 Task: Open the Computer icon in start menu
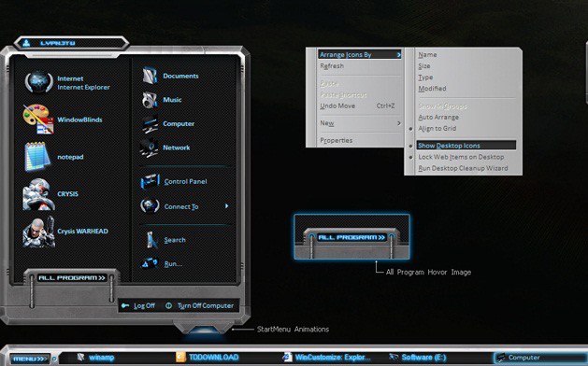pyautogui.click(x=150, y=124)
